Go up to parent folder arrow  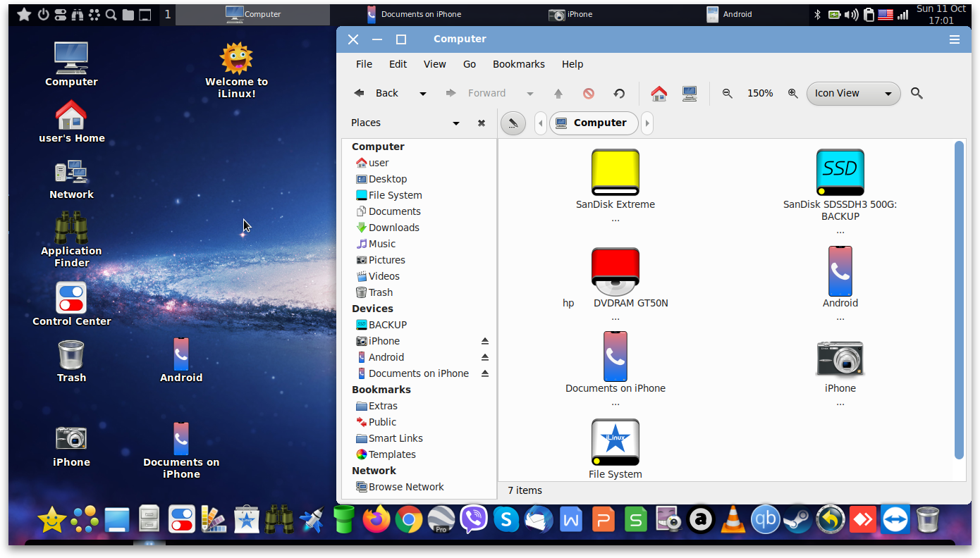coord(558,93)
